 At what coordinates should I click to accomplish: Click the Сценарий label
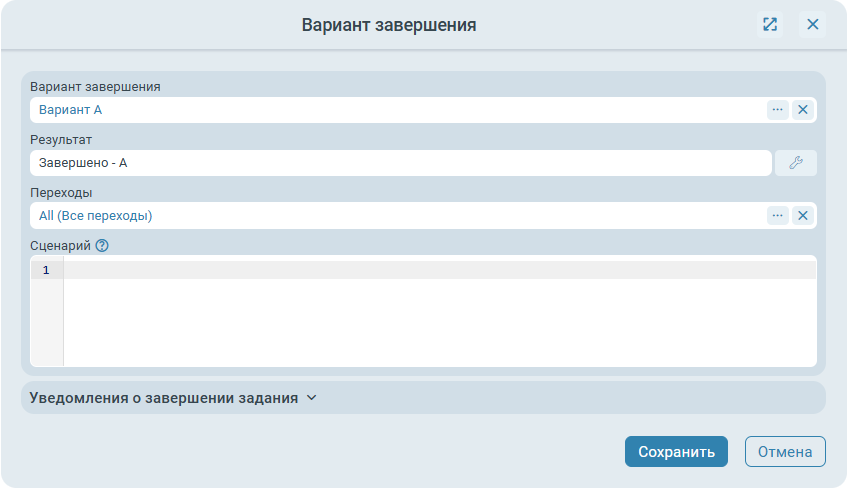coord(60,245)
